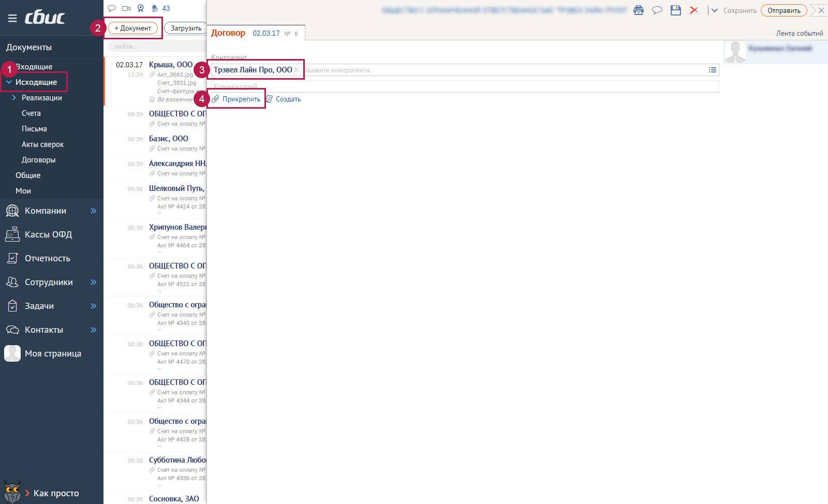Open the counterparty list selector icon
The width and height of the screenshot is (828, 504).
coord(713,70)
